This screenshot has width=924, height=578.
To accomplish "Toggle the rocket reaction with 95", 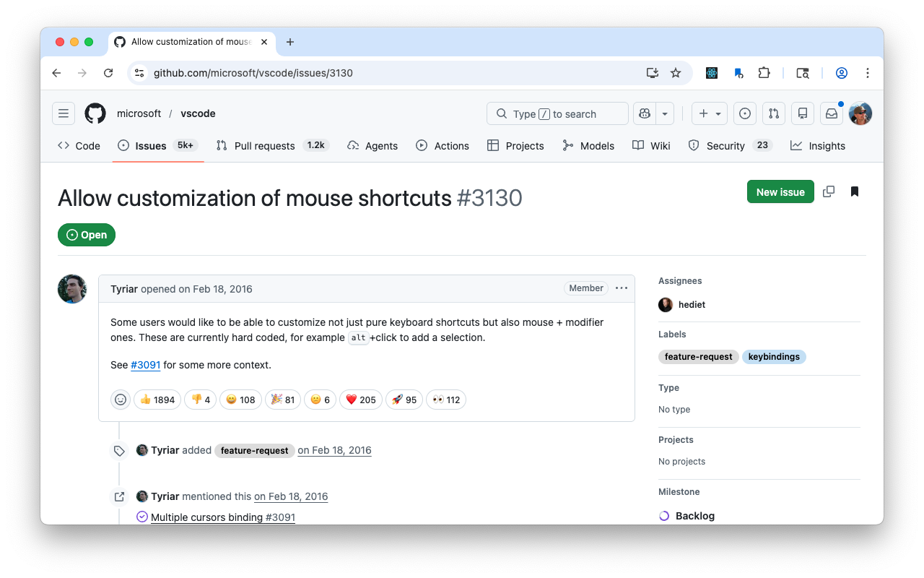I will coord(404,400).
